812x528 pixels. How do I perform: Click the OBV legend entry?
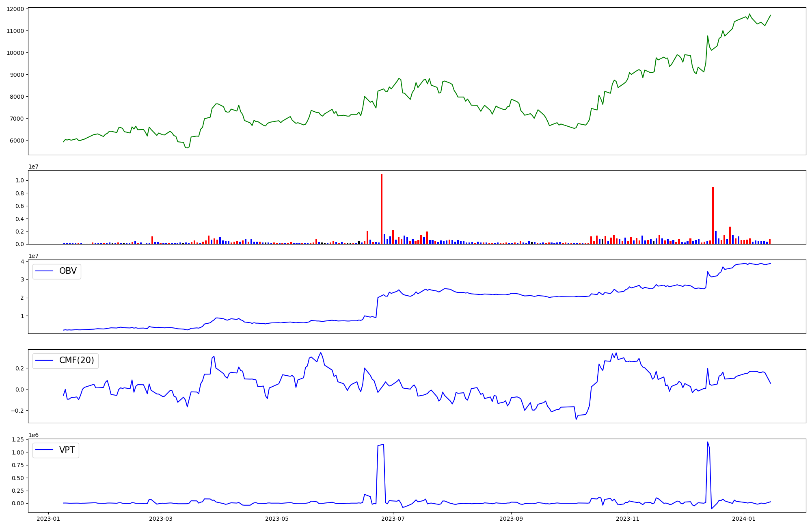point(57,271)
